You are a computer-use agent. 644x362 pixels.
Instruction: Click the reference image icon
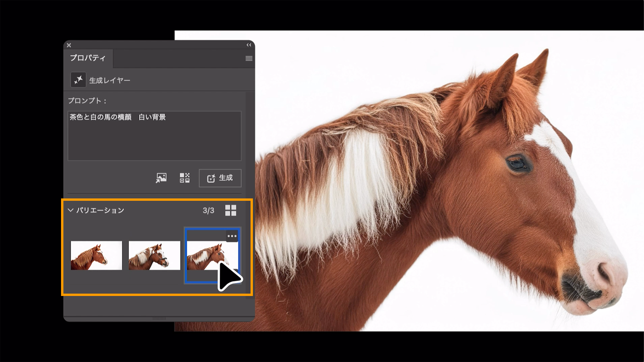(x=161, y=178)
